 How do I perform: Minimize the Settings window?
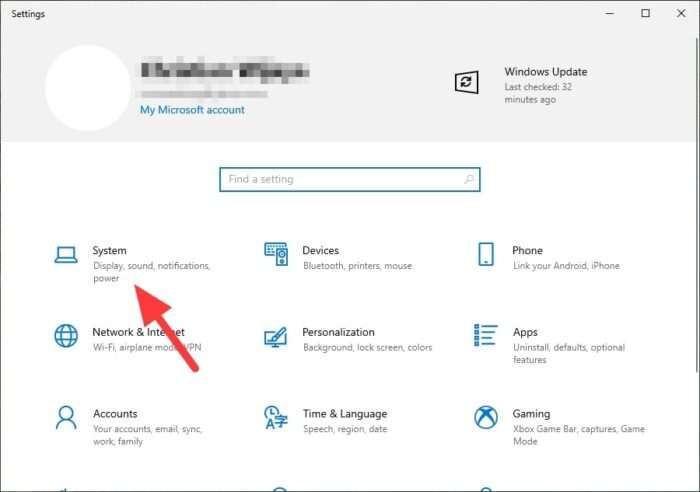click(x=610, y=13)
